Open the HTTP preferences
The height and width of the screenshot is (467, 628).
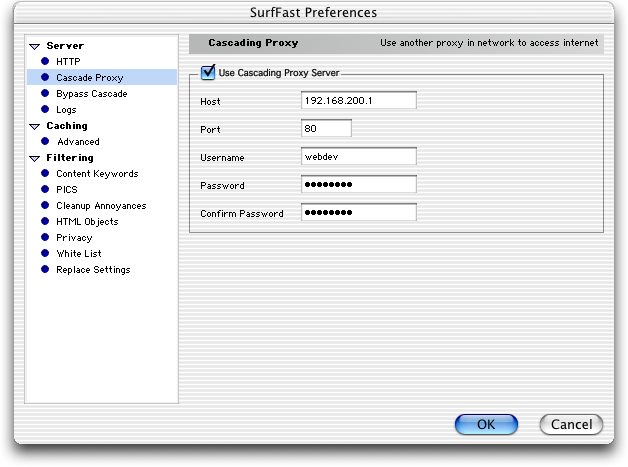tap(68, 61)
